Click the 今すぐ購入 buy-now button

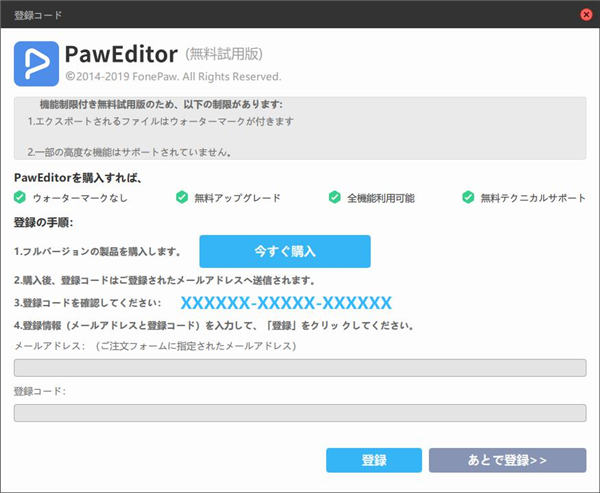click(x=285, y=251)
